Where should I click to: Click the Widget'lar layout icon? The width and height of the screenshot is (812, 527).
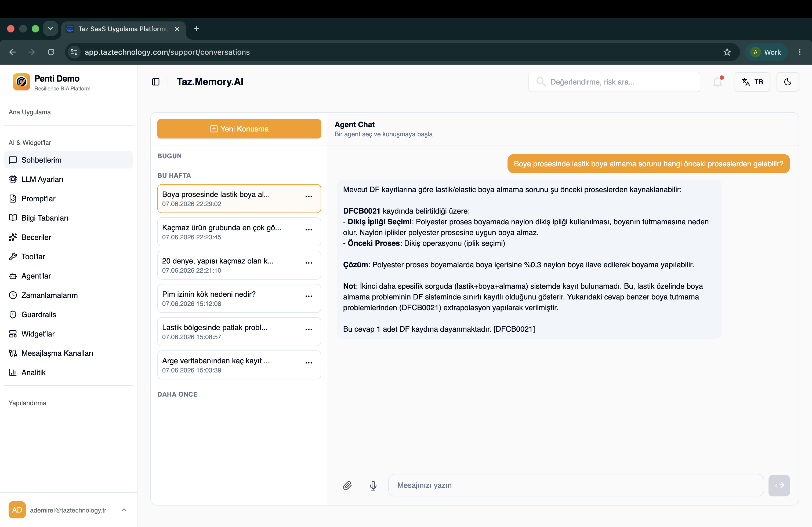coord(13,334)
